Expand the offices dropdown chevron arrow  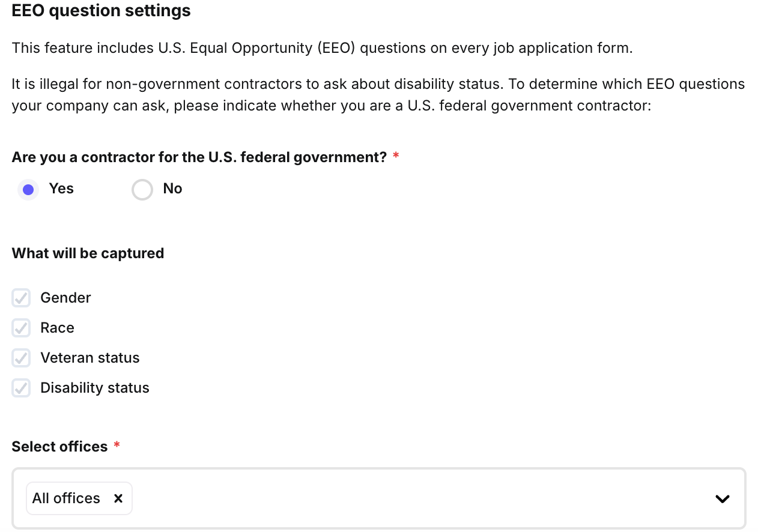tap(722, 498)
